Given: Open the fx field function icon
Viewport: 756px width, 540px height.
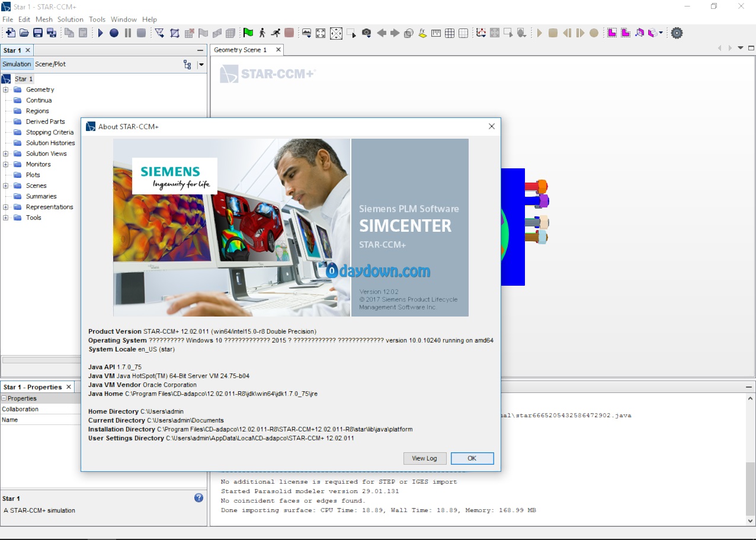Looking at the screenshot, I should pos(422,33).
